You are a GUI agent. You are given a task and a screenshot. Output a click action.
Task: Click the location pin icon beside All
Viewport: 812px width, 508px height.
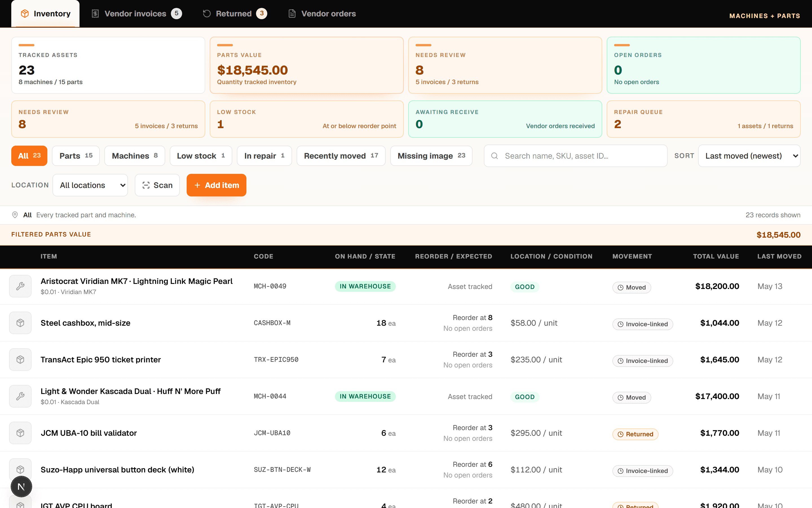[15, 215]
